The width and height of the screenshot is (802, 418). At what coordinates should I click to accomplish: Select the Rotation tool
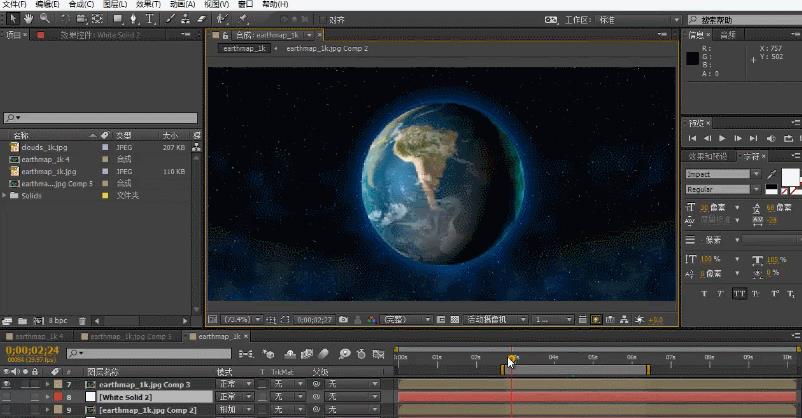(x=65, y=19)
